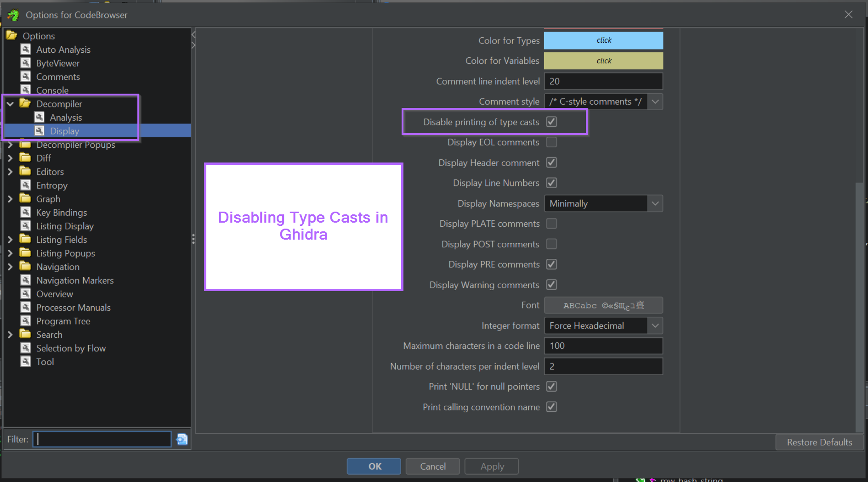This screenshot has height=482, width=868.
Task: Click the Processor Manuals options icon
Action: coord(26,307)
